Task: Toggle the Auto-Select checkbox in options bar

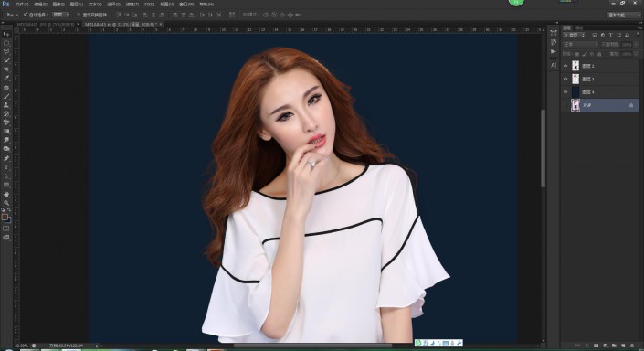Action: tap(26, 15)
